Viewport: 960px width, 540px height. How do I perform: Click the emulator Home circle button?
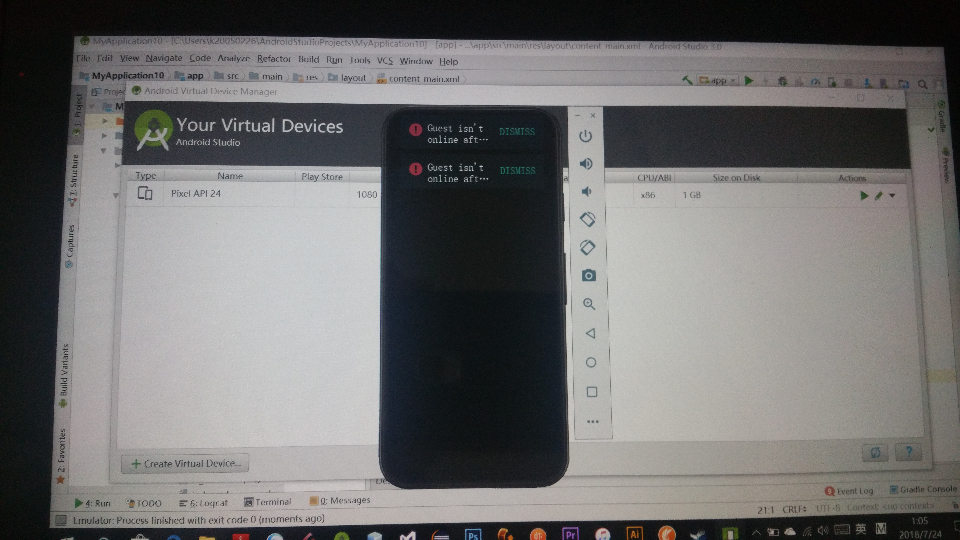(x=591, y=362)
